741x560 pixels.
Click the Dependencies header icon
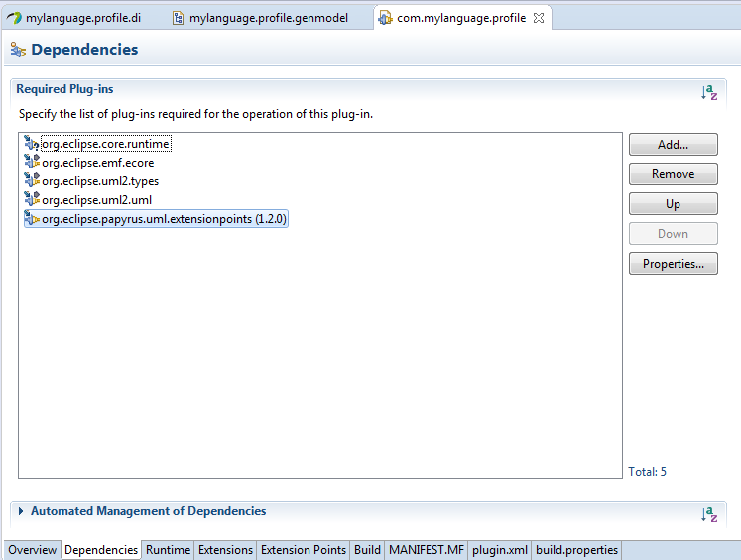click(18, 50)
